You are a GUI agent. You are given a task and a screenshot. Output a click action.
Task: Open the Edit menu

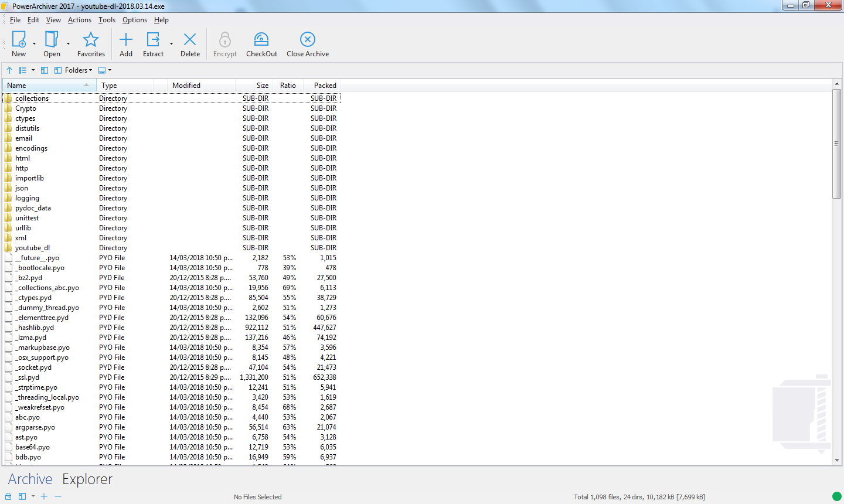[33, 20]
